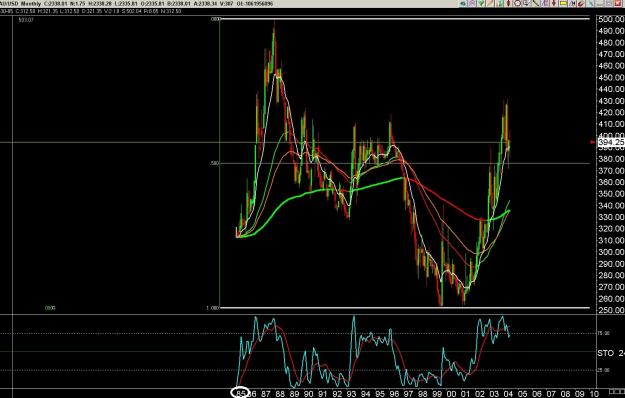Click the 75.00 stochastic level label
The image size is (625, 398).
(603, 333)
